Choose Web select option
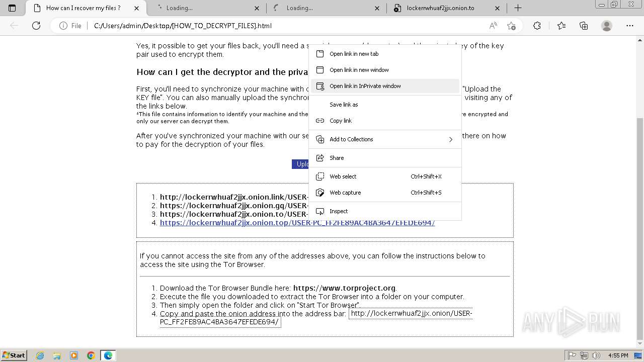This screenshot has width=644, height=362. click(x=385, y=176)
